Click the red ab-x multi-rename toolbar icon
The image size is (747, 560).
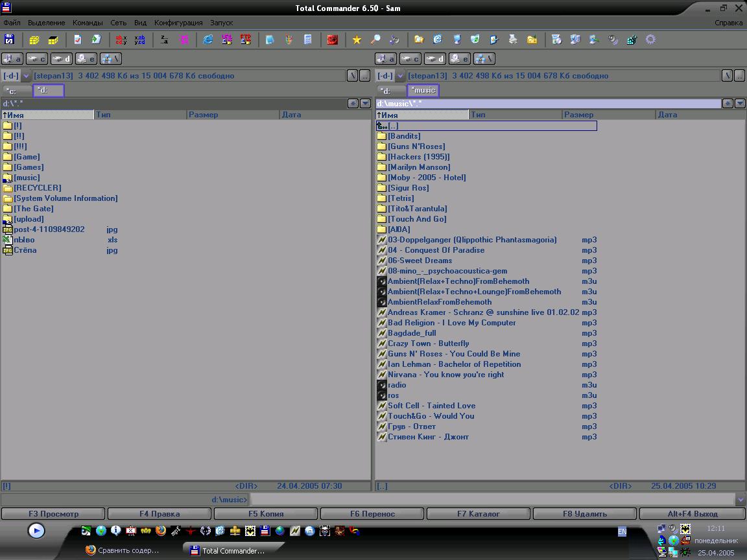tap(121, 40)
